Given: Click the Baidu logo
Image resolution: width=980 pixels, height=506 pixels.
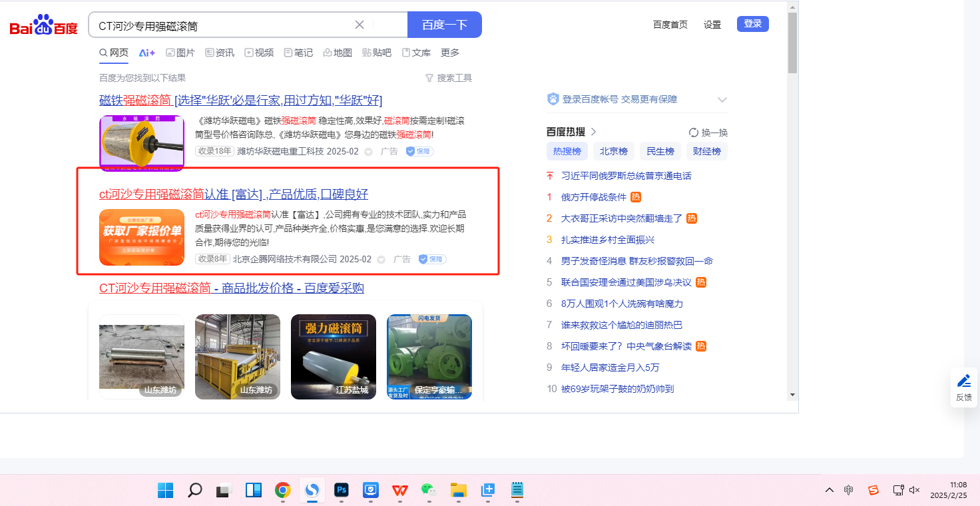Looking at the screenshot, I should pos(43,25).
